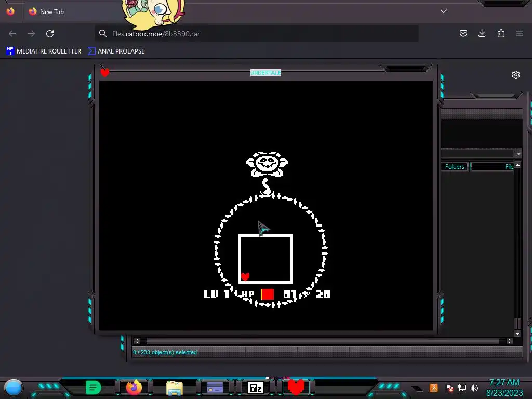532x399 pixels.
Task: Click the File column header in 7-Zip window
Action: point(492,167)
